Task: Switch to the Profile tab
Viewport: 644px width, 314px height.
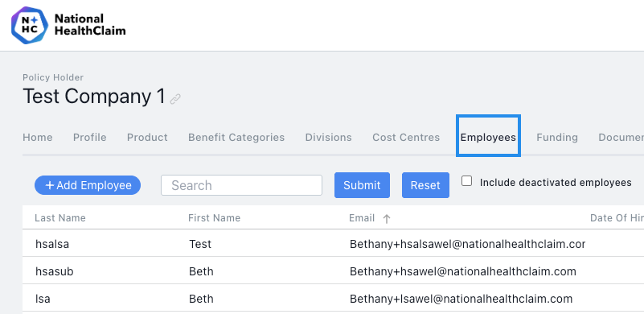Action: click(x=89, y=137)
